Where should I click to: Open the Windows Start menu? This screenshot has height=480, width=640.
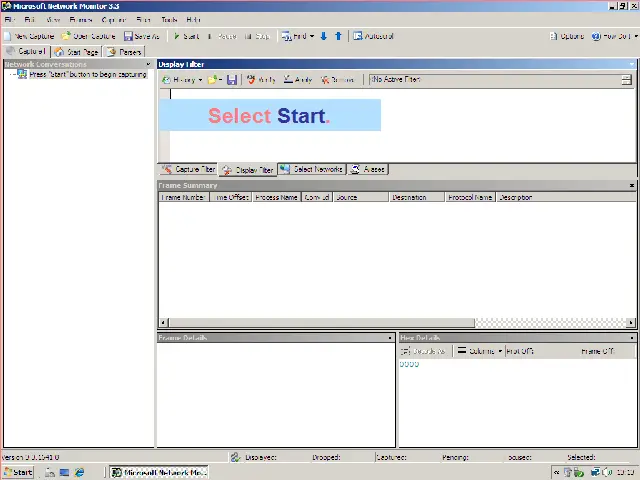point(18,472)
